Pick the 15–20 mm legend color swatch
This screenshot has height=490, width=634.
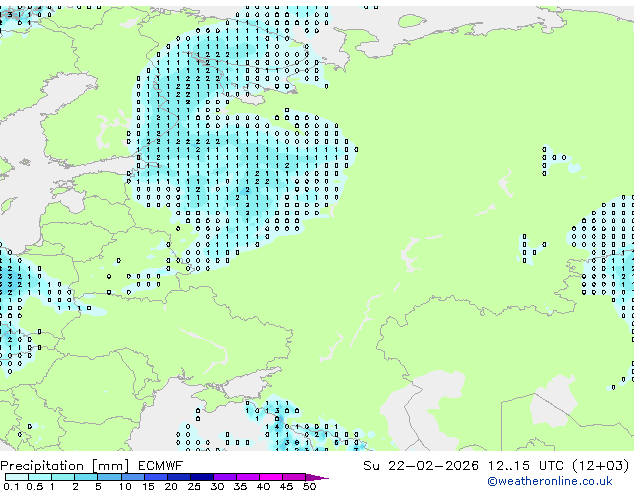(155, 477)
